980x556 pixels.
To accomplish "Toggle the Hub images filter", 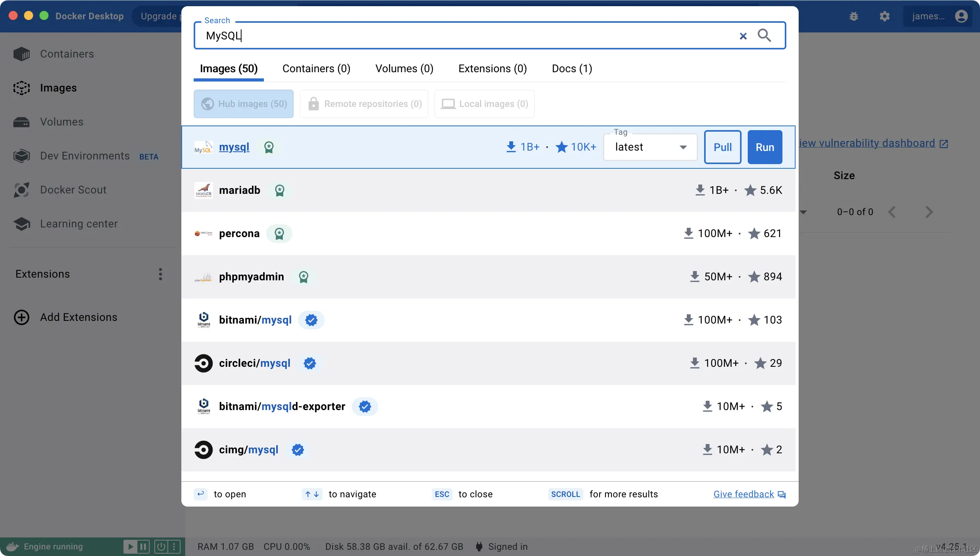I will 243,103.
